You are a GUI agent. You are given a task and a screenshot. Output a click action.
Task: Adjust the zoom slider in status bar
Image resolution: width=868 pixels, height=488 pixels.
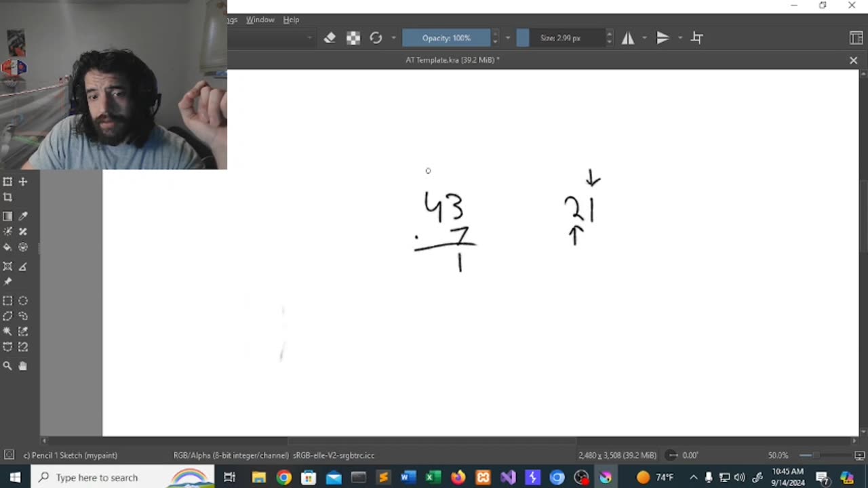tap(823, 455)
